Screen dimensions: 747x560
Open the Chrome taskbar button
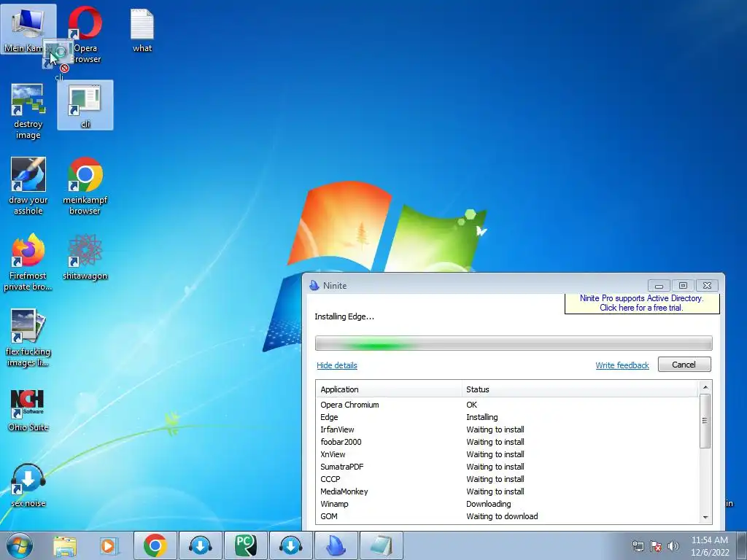(155, 545)
